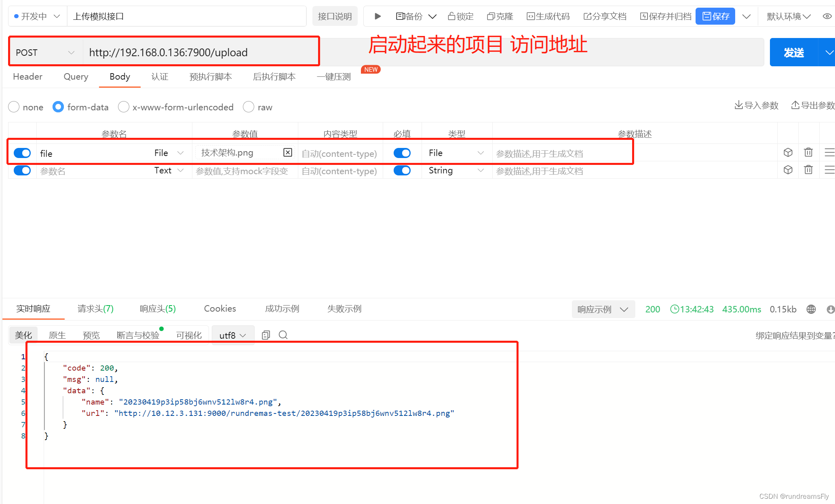The height and width of the screenshot is (504, 835).
Task: Open the utf8 encoding dropdown
Action: coord(233,335)
